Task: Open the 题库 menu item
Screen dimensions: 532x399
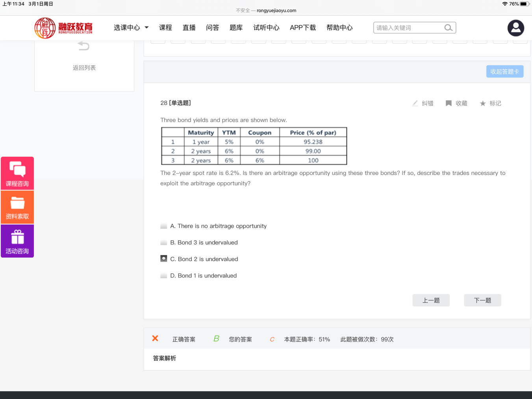Action: click(x=236, y=28)
